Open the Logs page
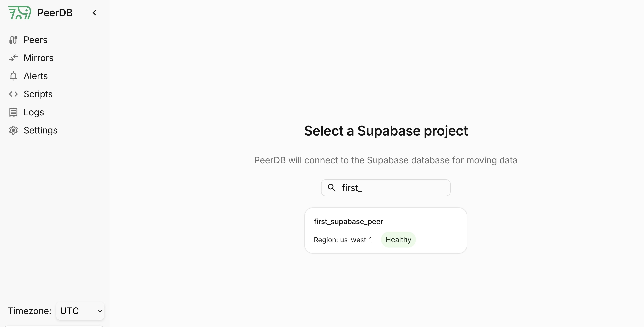The width and height of the screenshot is (644, 327). point(34,112)
